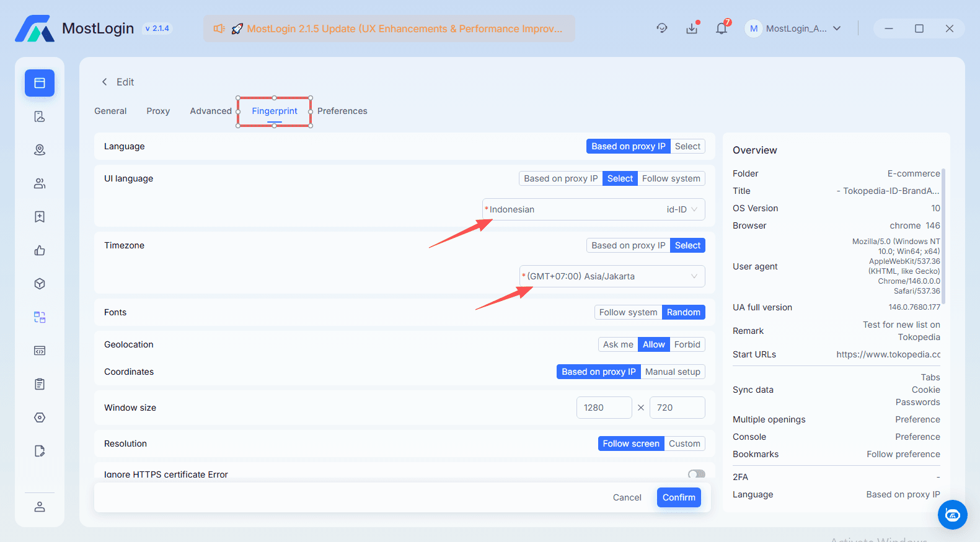Click the second sidebar icon with document badge
Viewport: 980px width, 542px height.
[40, 116]
